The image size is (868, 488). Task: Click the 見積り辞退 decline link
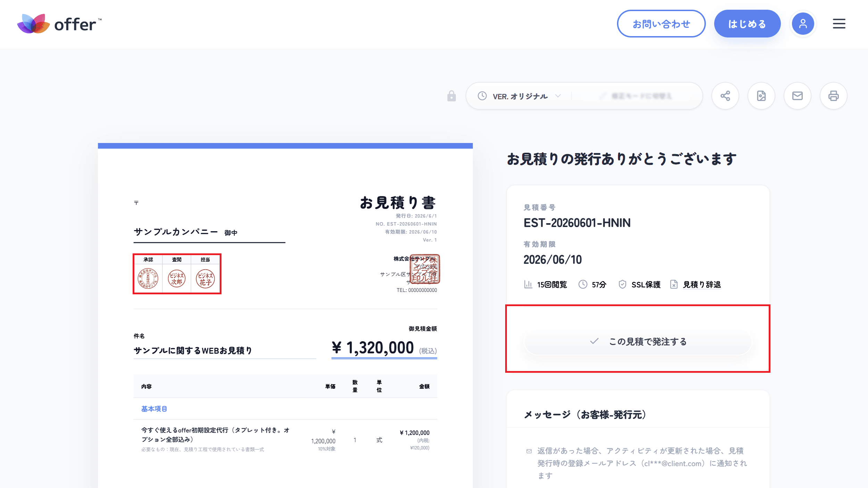coord(702,285)
